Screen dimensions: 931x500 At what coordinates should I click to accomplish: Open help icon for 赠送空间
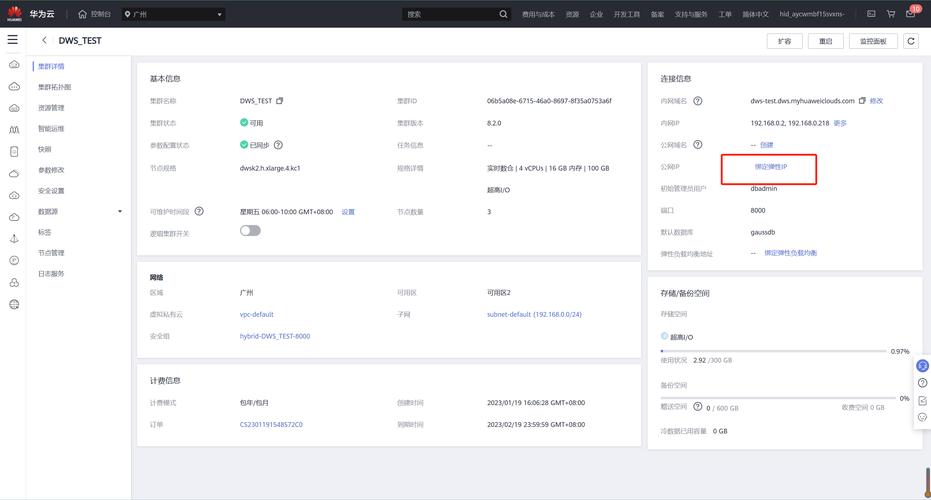[698, 407]
